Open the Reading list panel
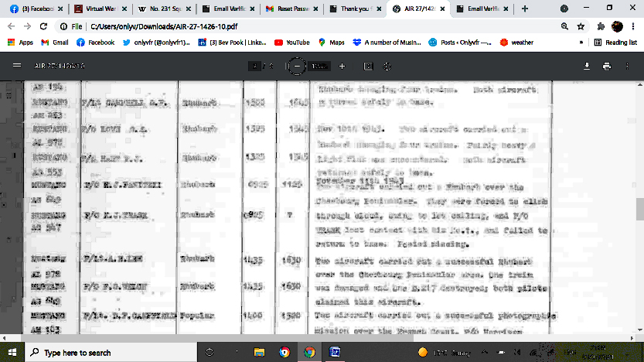Image resolution: width=644 pixels, height=362 pixels. pyautogui.click(x=615, y=43)
